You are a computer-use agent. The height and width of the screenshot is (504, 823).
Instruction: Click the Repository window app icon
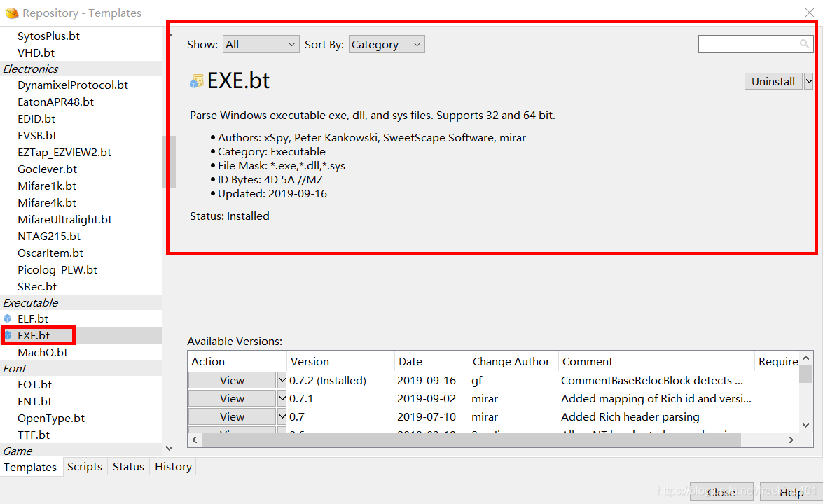pyautogui.click(x=11, y=13)
